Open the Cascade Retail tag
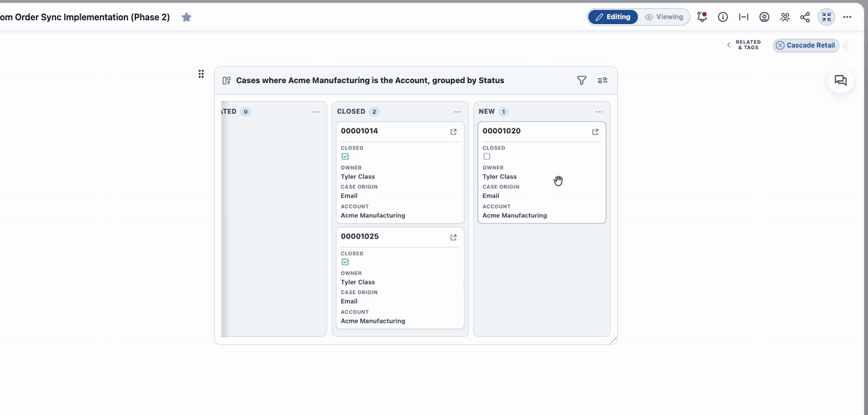This screenshot has width=868, height=415. point(811,45)
